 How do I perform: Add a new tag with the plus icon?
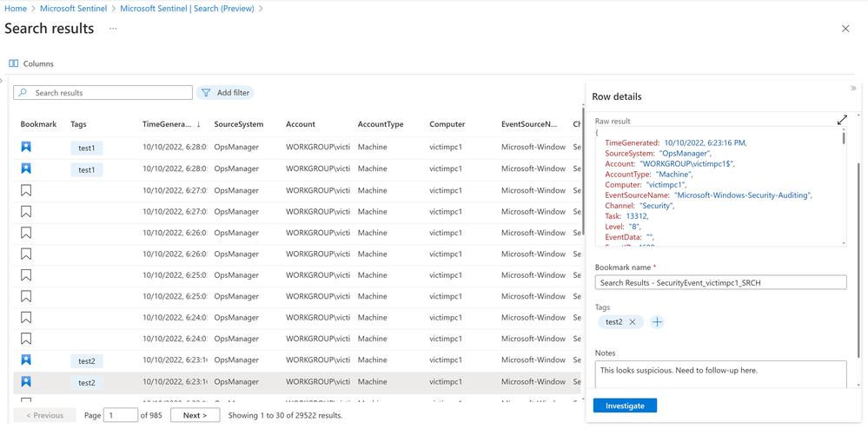(x=657, y=322)
